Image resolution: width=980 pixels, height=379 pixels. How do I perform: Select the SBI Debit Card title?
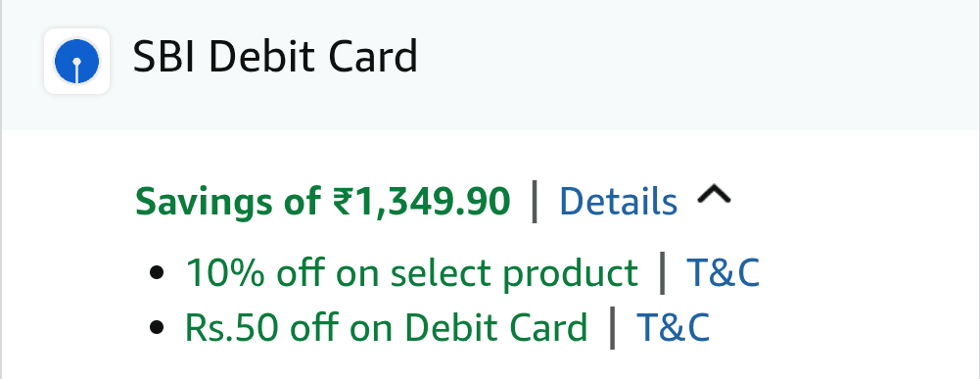pos(275,57)
